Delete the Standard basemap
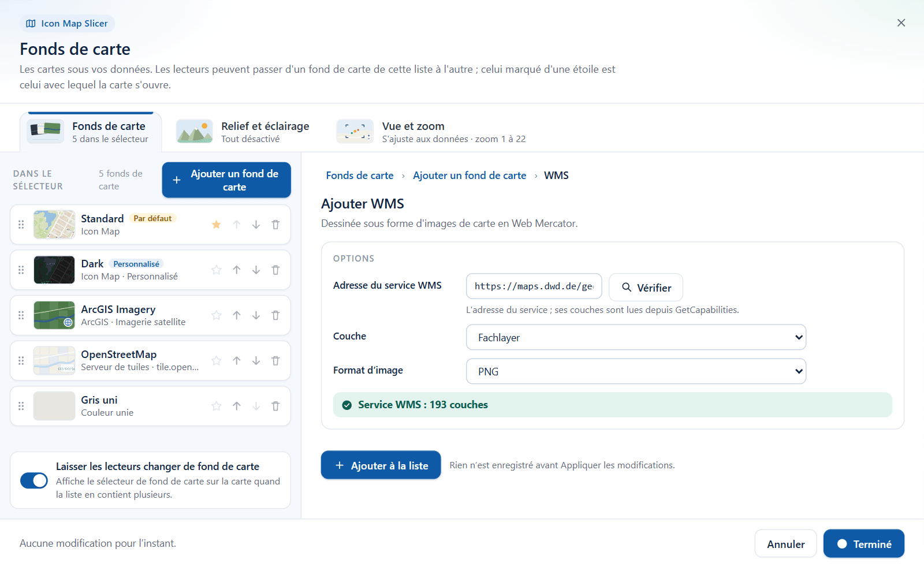 [275, 225]
